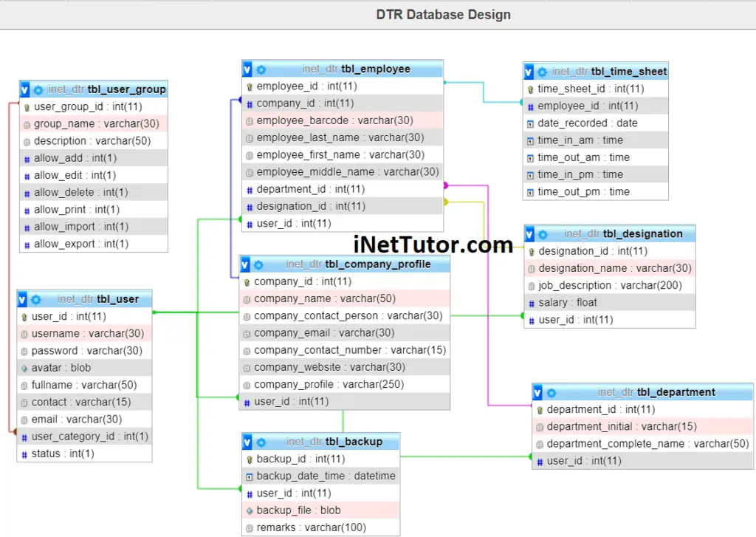
Task: Select designation_name : varchar(30) row
Action: (x=610, y=268)
